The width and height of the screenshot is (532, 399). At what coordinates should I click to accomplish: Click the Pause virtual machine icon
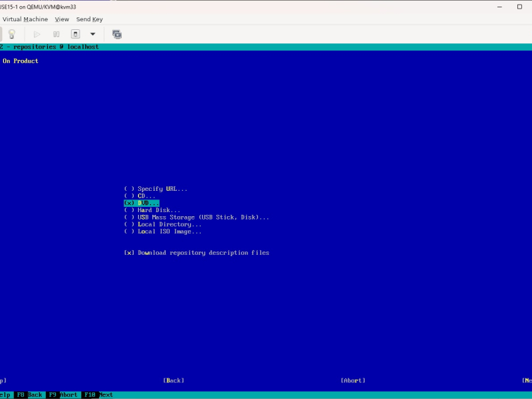57,34
